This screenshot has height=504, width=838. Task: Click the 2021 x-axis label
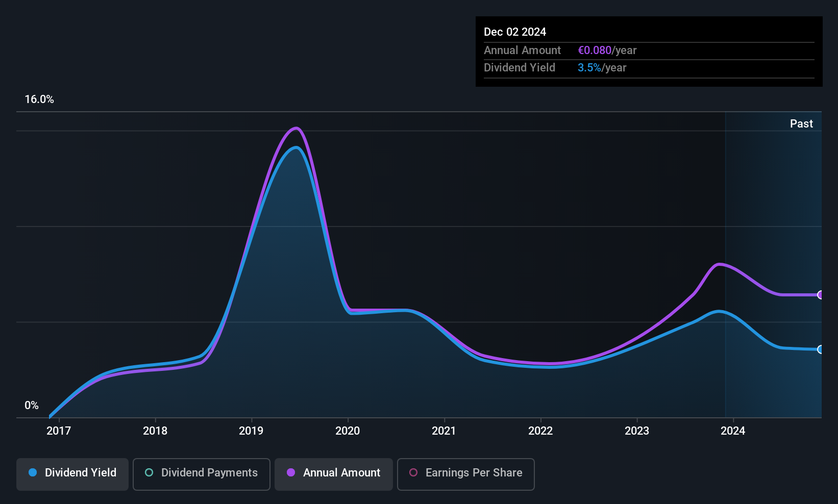(x=444, y=431)
